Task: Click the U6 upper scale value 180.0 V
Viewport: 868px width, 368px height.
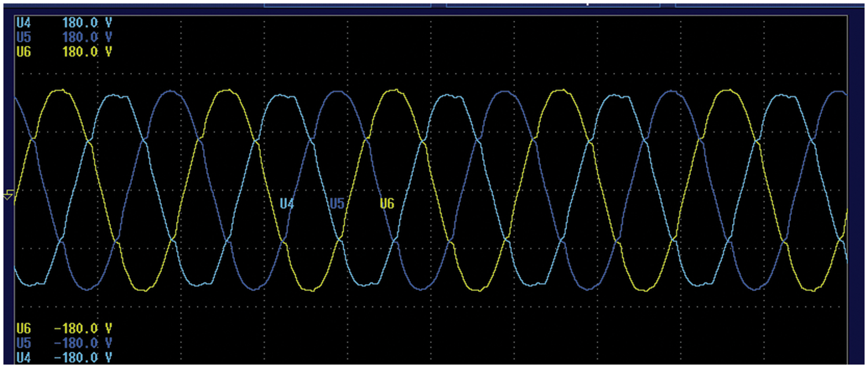Action: [87, 51]
